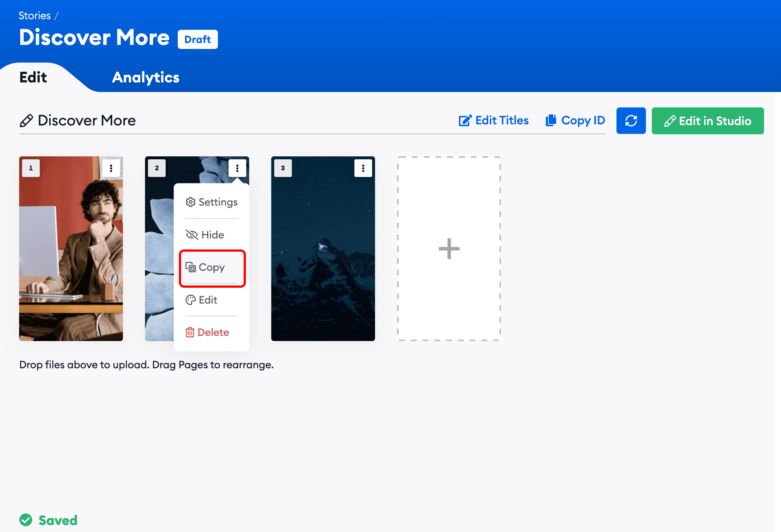Click the duplicate icon beside Copy
781x532 pixels.
[190, 267]
